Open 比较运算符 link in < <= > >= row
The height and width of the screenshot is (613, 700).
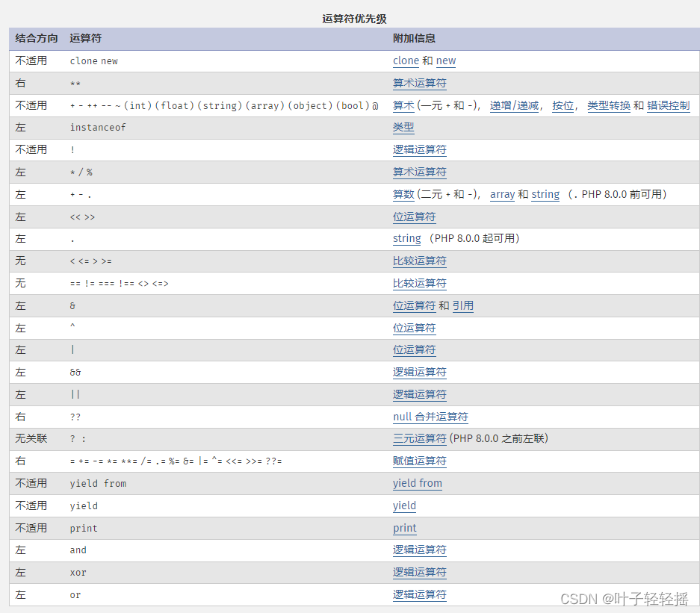point(420,261)
